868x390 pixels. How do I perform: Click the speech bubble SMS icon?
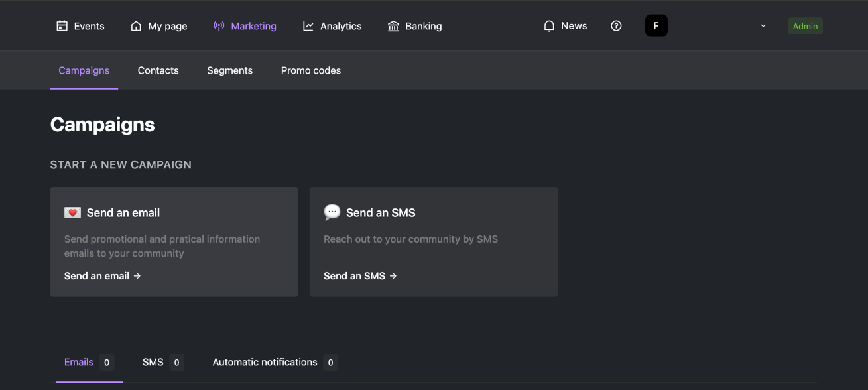[332, 212]
